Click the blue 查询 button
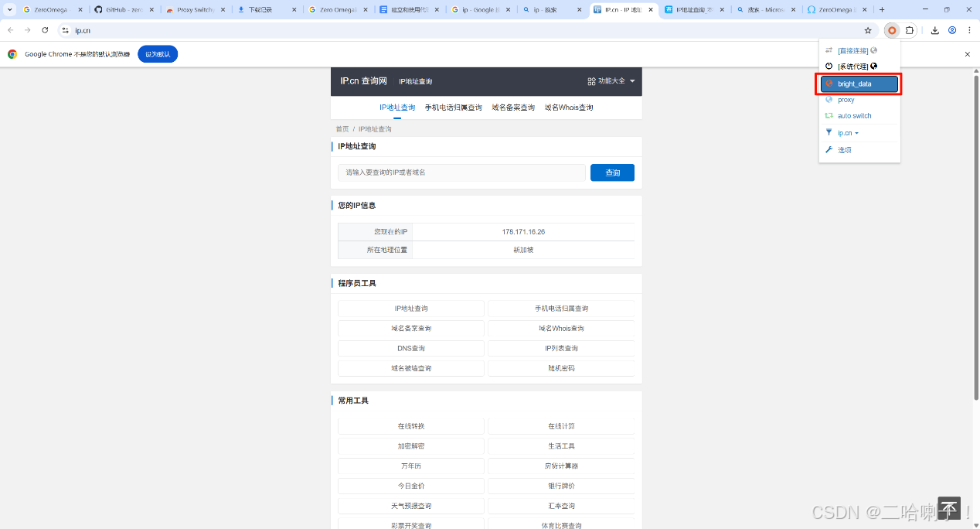 [612, 172]
